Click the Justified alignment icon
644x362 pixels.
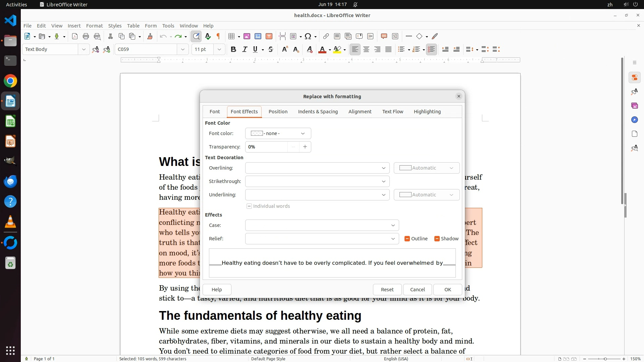pos(388,50)
